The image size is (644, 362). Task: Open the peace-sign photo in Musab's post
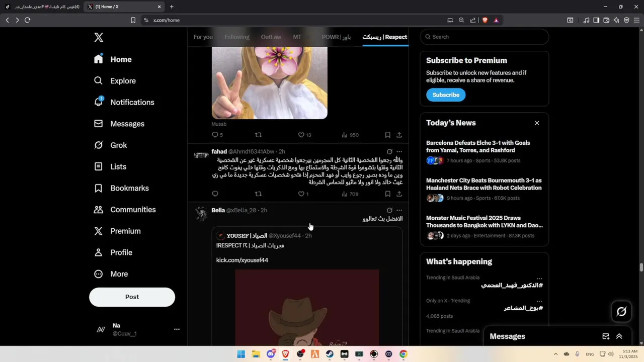pos(269,83)
